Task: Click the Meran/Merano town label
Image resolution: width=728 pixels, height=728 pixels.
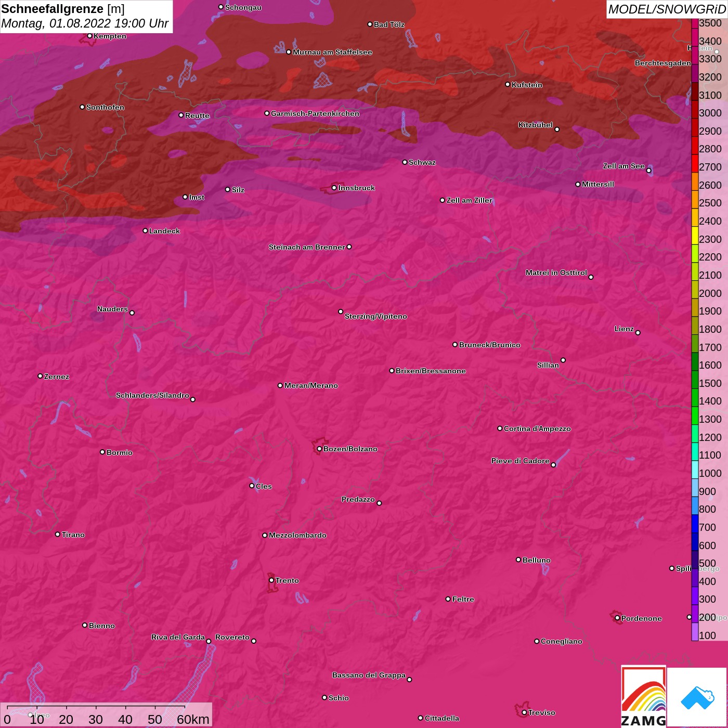Action: 311,385
